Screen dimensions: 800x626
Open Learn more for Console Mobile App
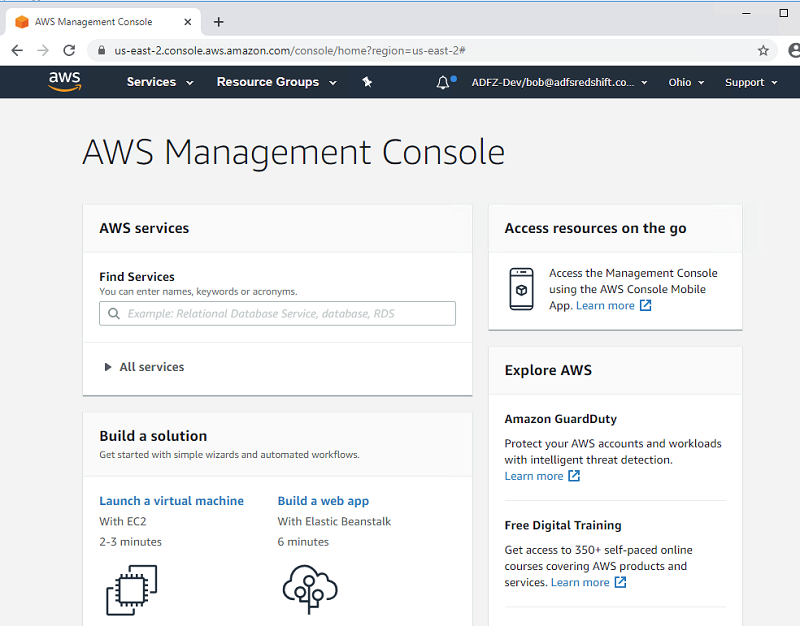click(x=605, y=305)
